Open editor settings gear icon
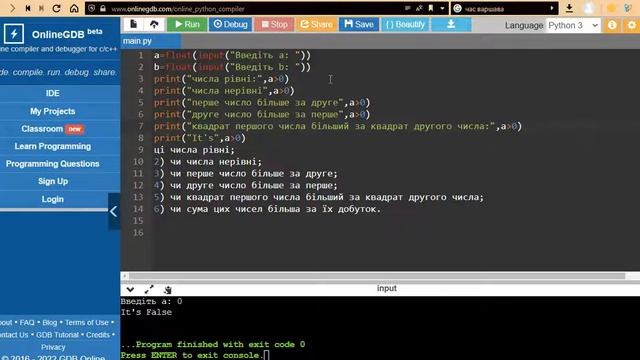This screenshot has width=640, height=360. 632,25
